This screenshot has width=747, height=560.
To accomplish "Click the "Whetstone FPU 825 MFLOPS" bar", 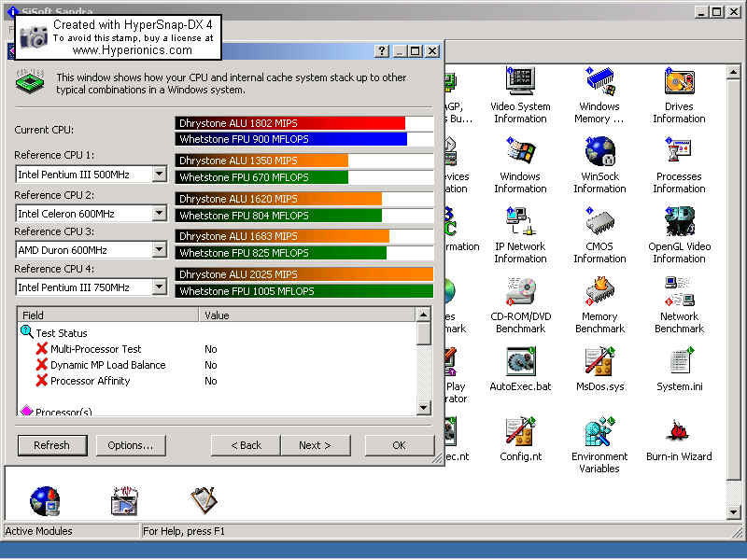I will point(281,253).
